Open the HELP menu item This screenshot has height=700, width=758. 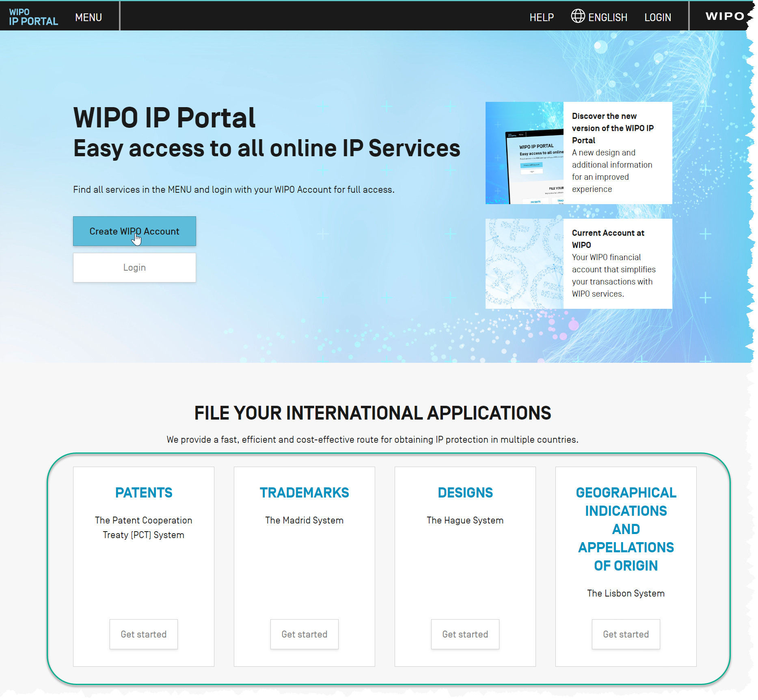(542, 17)
